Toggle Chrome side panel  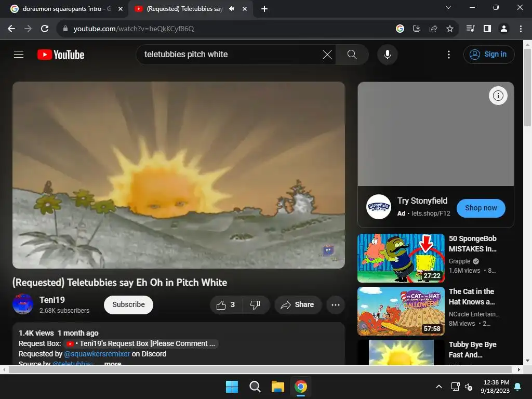click(x=487, y=29)
